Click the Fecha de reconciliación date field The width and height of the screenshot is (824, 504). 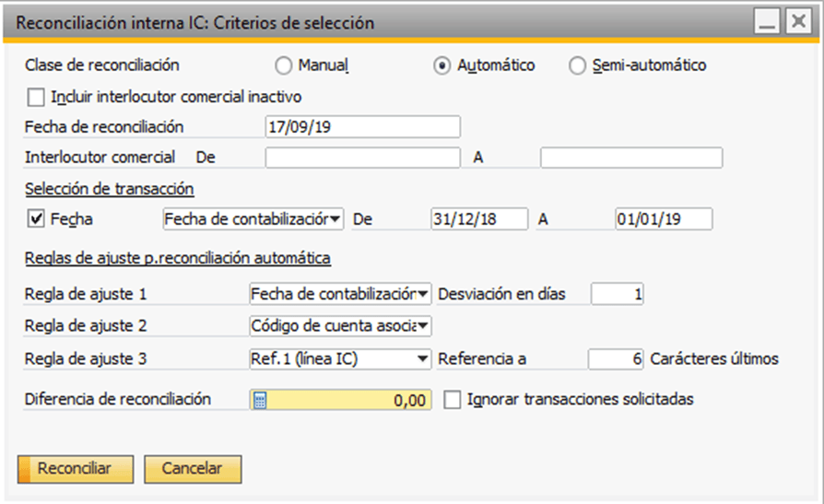[x=362, y=127]
